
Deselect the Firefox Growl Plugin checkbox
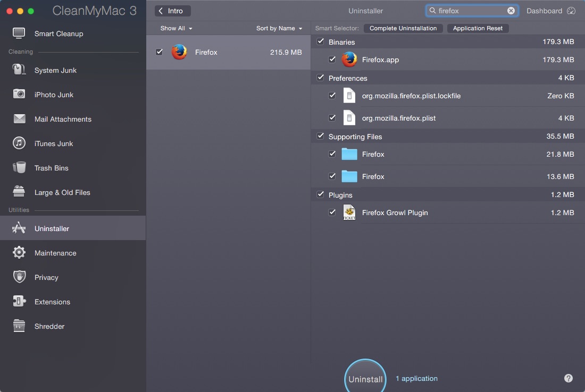point(332,212)
